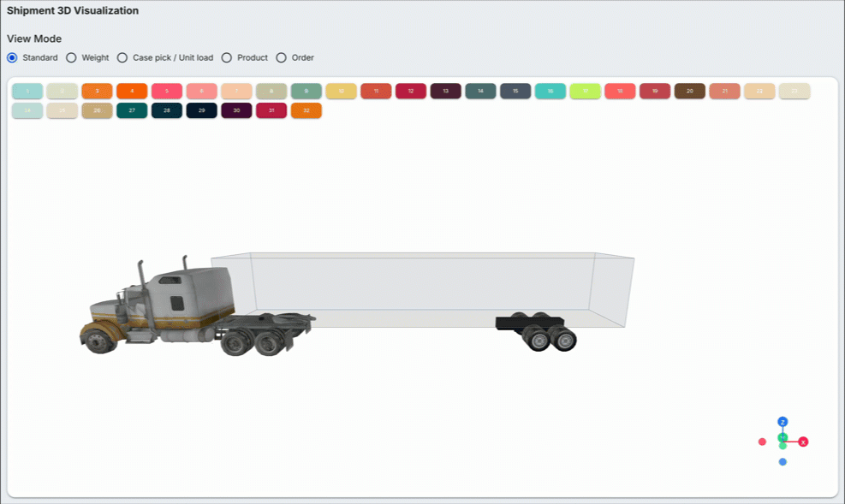The image size is (845, 504).
Task: Click the negative Z axis gizmo dot
Action: (x=783, y=462)
